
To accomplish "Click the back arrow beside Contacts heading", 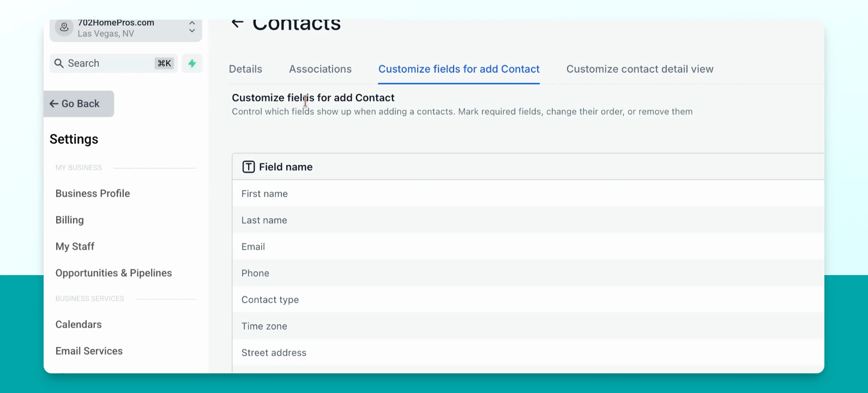I will (237, 23).
